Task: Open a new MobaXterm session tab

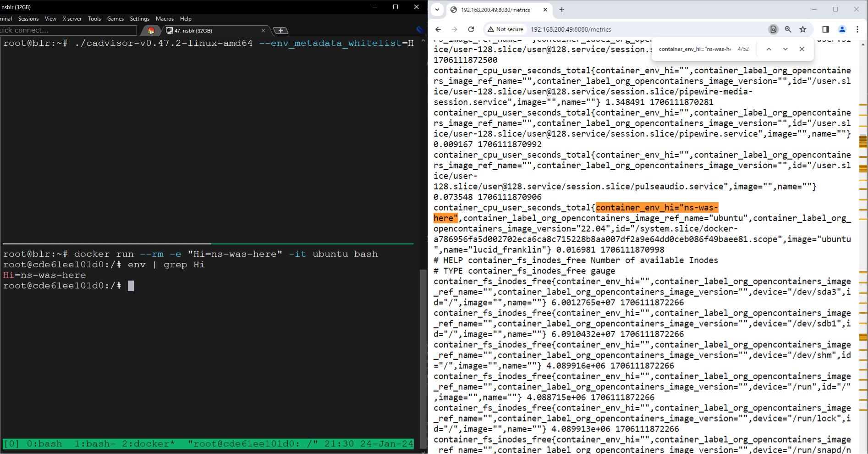Action: pos(280,31)
